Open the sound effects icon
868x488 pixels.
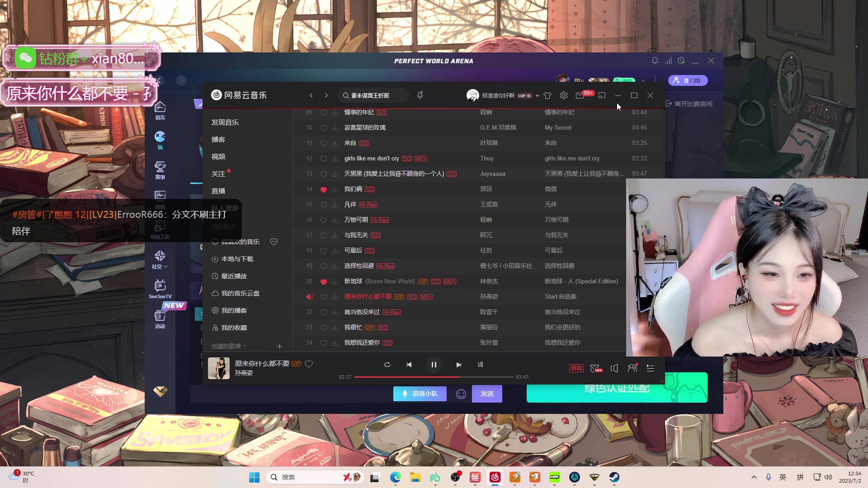596,368
